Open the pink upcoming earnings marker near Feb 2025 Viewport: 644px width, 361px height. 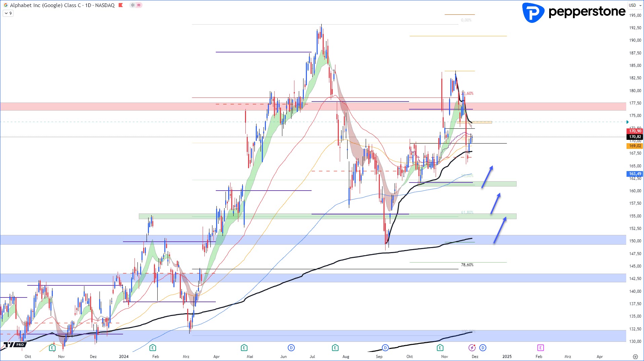click(540, 348)
